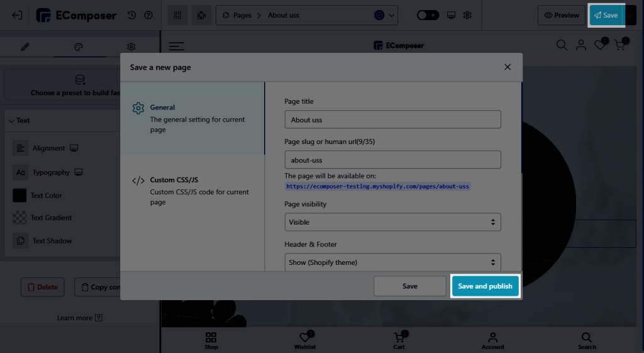Click Choose a preset to build fast
This screenshot has height=353, width=644.
coord(62,85)
